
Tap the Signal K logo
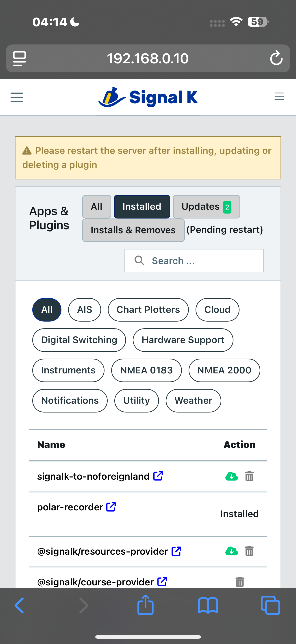click(x=148, y=97)
